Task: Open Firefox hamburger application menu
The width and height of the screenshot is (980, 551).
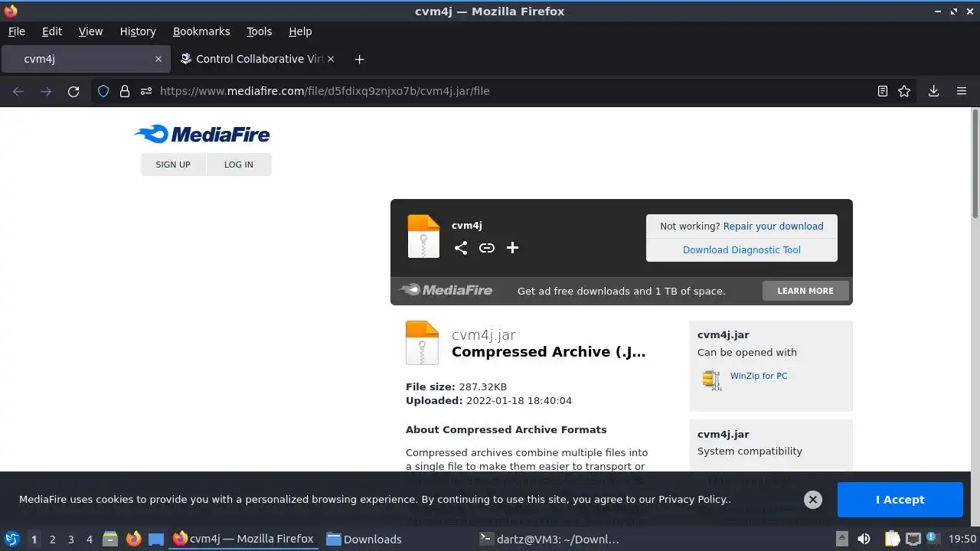Action: tap(962, 91)
